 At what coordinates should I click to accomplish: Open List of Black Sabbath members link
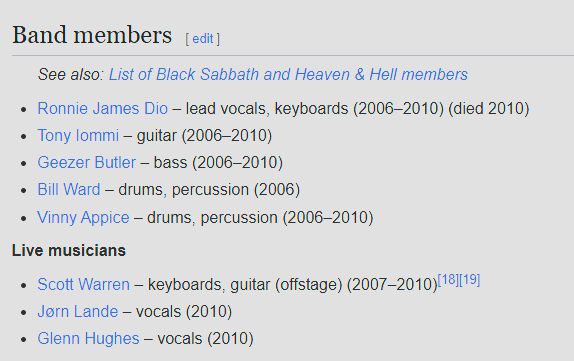click(x=288, y=75)
